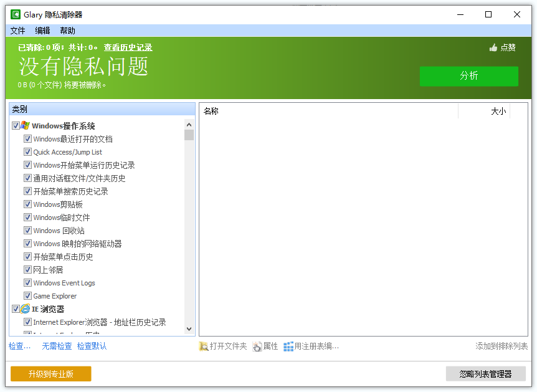The width and height of the screenshot is (537, 392).
Task: Select the IE 浏览器 tree label
Action: point(48,309)
